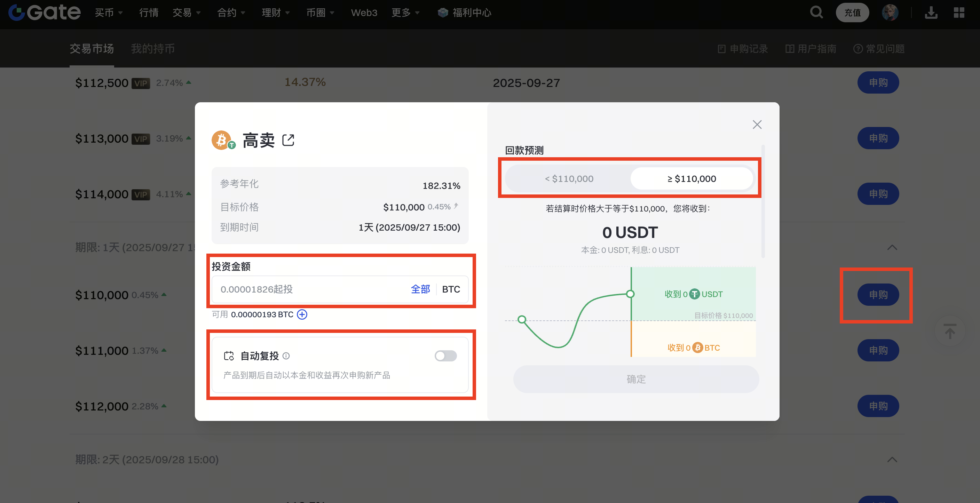Image resolution: width=980 pixels, height=503 pixels.
Task: Switch to 我的持币 tab
Action: coord(153,49)
